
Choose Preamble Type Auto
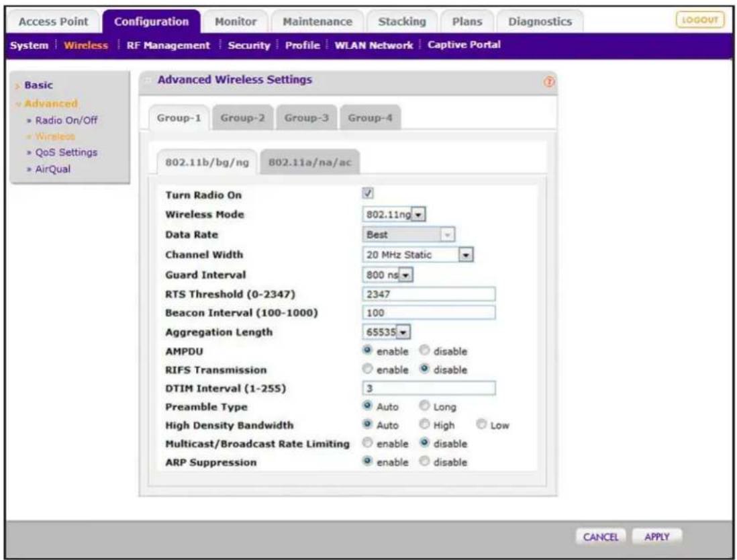[x=368, y=406]
